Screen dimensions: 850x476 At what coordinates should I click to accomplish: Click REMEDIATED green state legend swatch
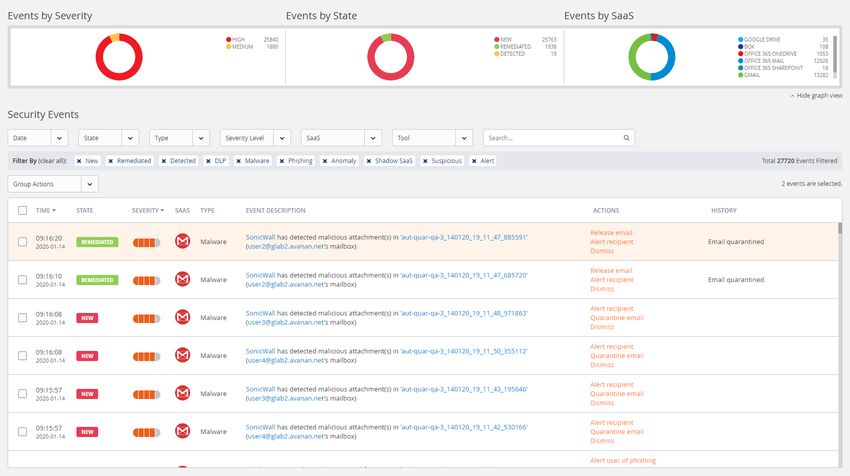click(x=497, y=47)
